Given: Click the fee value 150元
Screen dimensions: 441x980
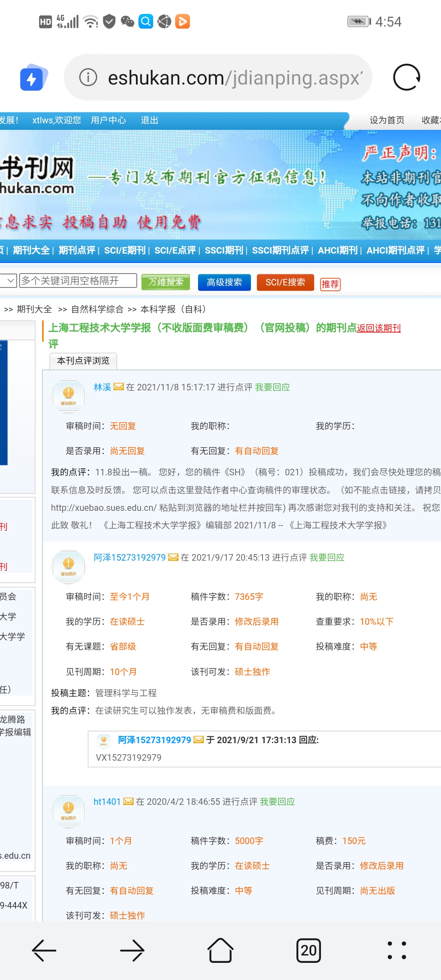Looking at the screenshot, I should (354, 841).
